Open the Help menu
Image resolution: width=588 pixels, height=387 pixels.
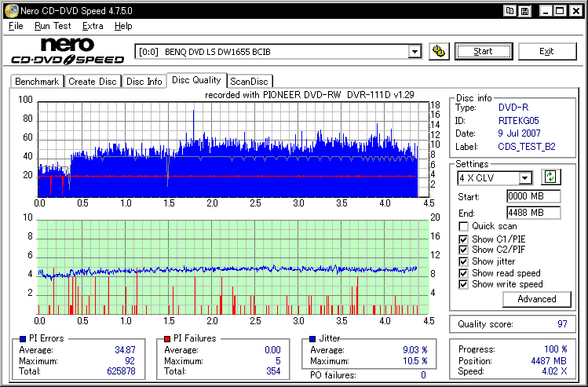click(123, 26)
